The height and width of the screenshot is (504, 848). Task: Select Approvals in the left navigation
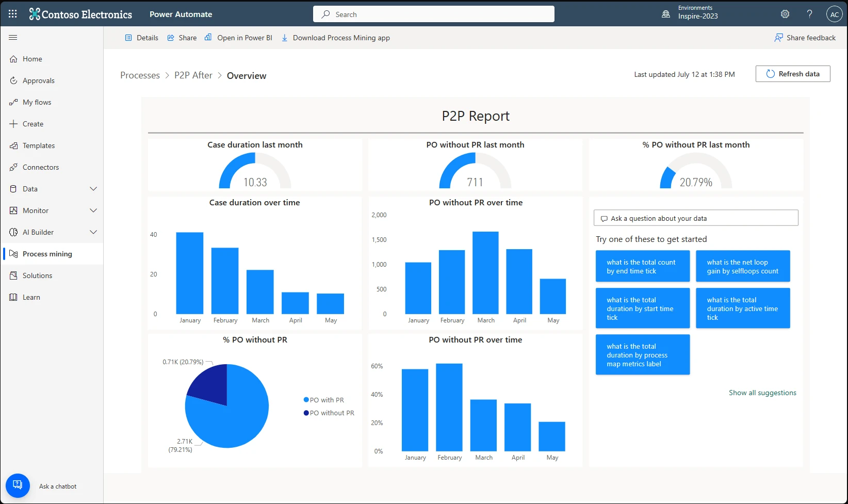(x=38, y=80)
